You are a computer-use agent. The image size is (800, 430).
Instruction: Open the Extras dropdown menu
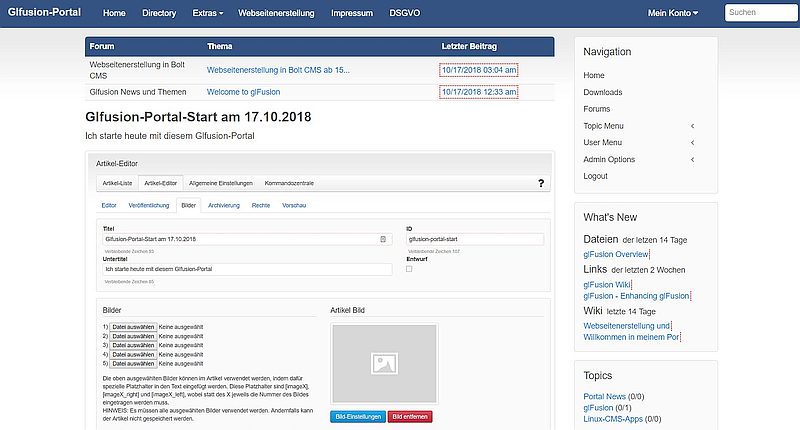pos(208,13)
